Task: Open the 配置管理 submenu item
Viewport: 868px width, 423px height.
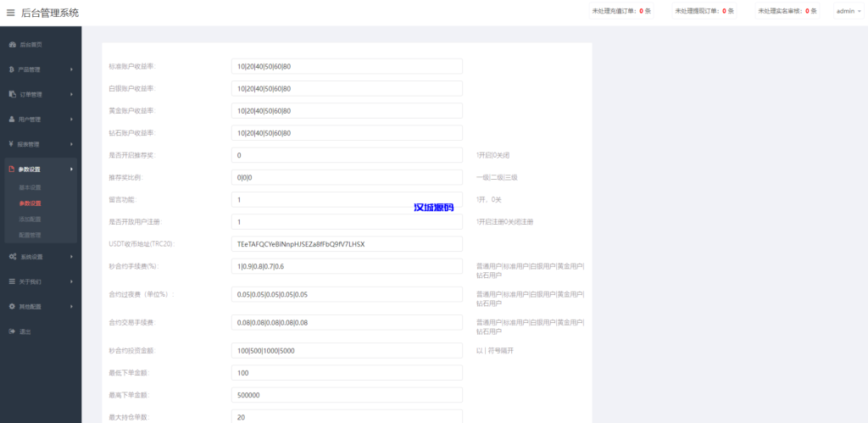Action: pos(30,236)
